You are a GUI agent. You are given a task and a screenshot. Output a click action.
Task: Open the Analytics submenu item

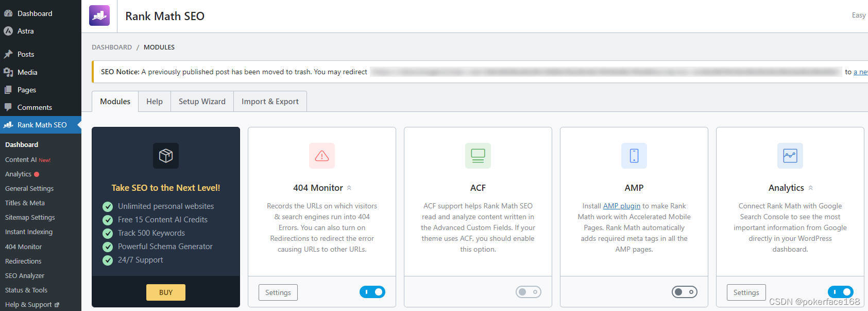click(x=18, y=174)
